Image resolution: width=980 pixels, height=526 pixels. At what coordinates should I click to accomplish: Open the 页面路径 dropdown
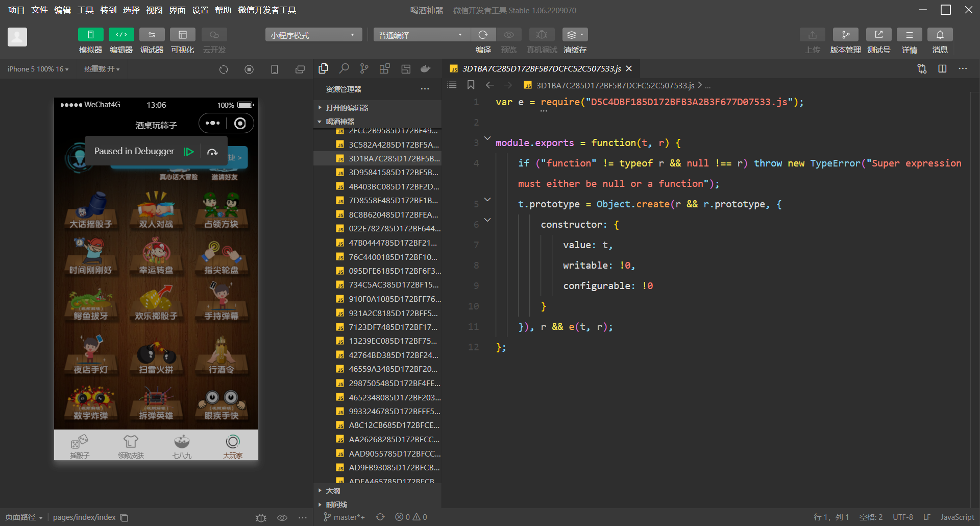23,517
